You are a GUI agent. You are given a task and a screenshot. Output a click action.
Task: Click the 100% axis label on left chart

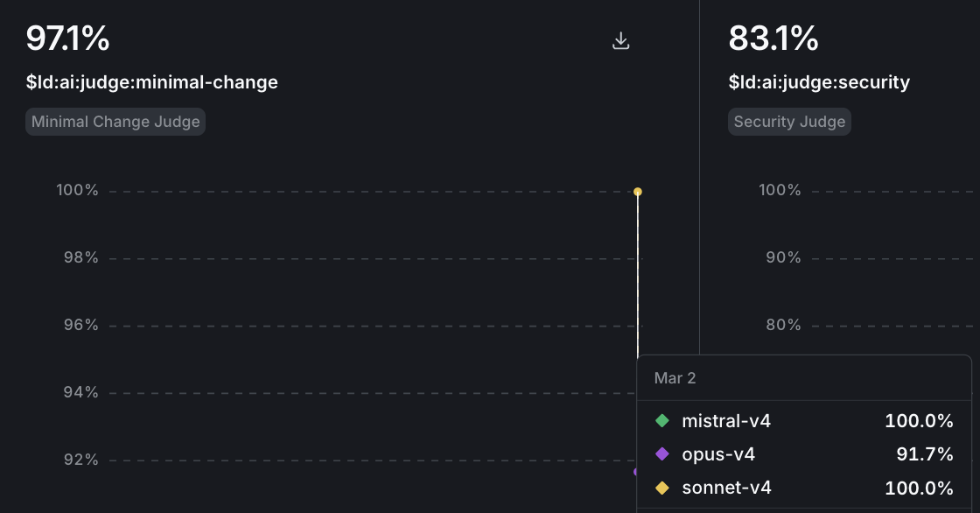click(78, 190)
